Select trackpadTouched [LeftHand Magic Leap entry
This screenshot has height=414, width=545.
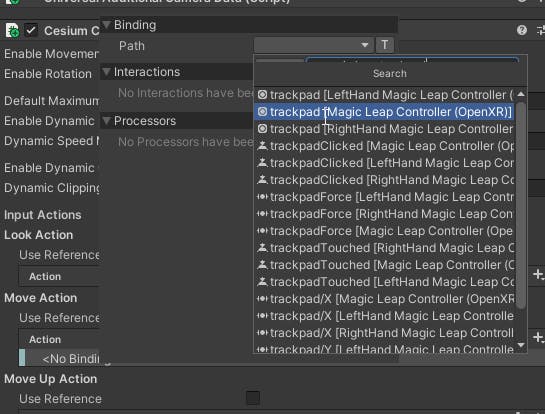coord(384,282)
